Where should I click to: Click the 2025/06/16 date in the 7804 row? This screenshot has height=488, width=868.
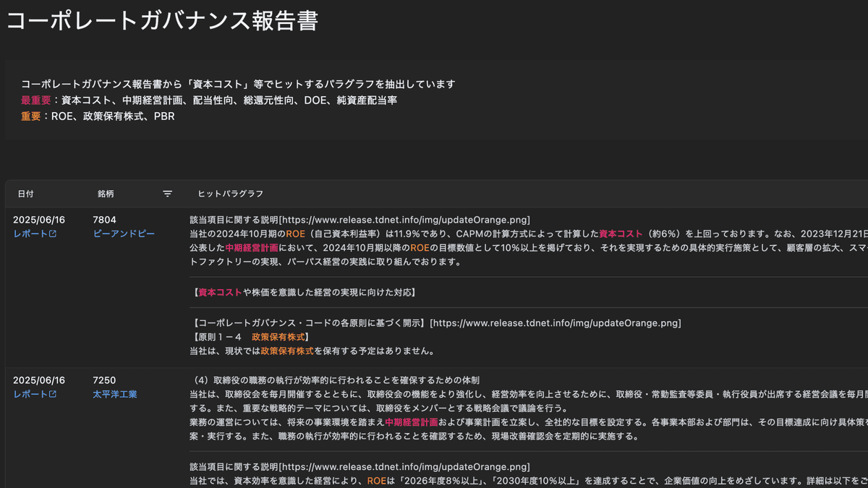39,220
